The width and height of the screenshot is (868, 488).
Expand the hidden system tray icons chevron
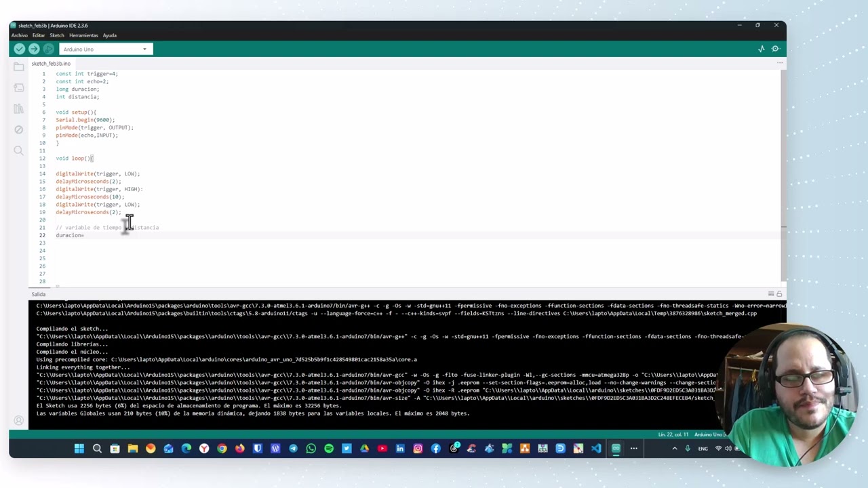pyautogui.click(x=675, y=448)
